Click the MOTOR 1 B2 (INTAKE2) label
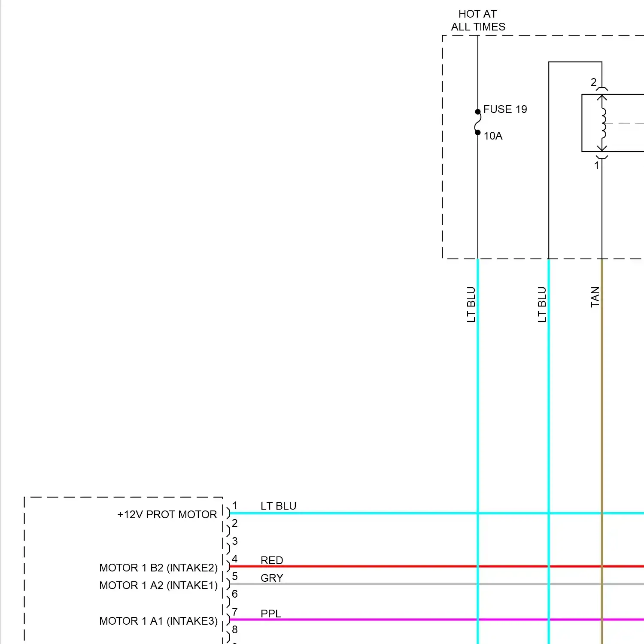The image size is (644, 644). coord(158,568)
